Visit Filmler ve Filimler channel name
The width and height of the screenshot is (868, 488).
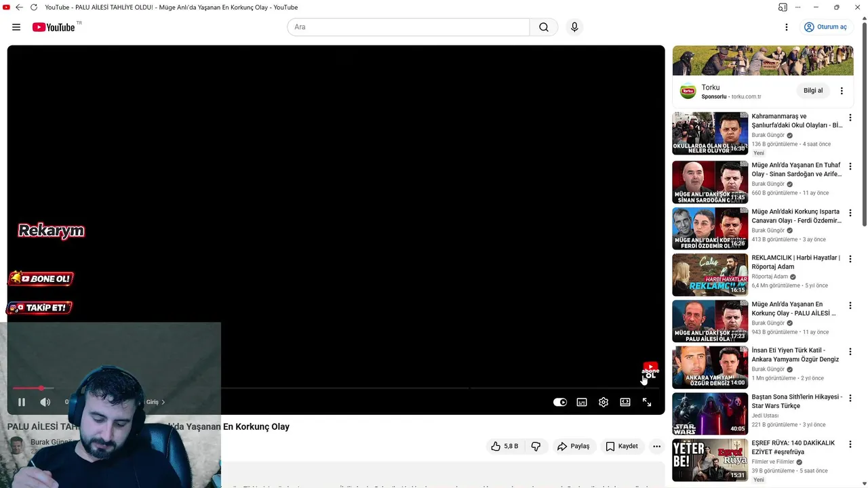coord(772,462)
